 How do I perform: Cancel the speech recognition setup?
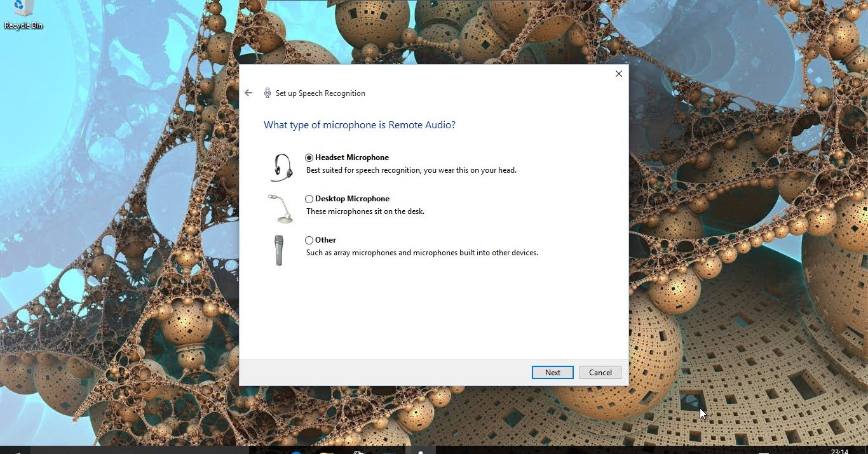pos(600,373)
